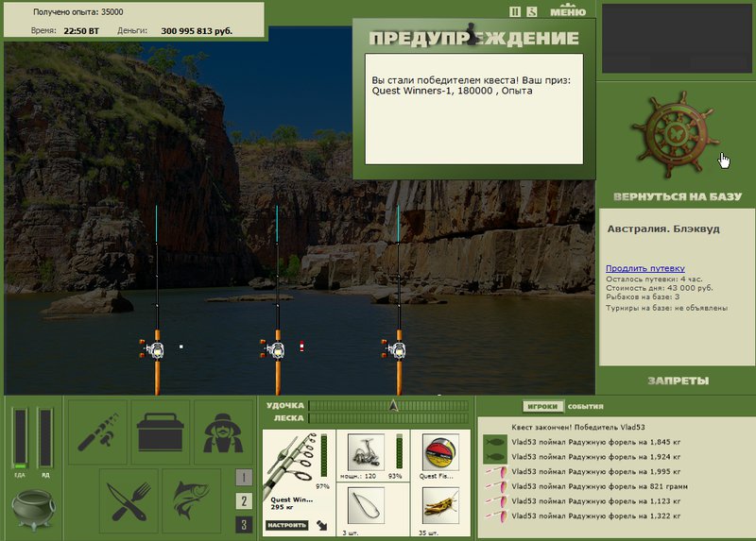Open the fishing rod tackle icon
756x541 pixels.
click(98, 432)
